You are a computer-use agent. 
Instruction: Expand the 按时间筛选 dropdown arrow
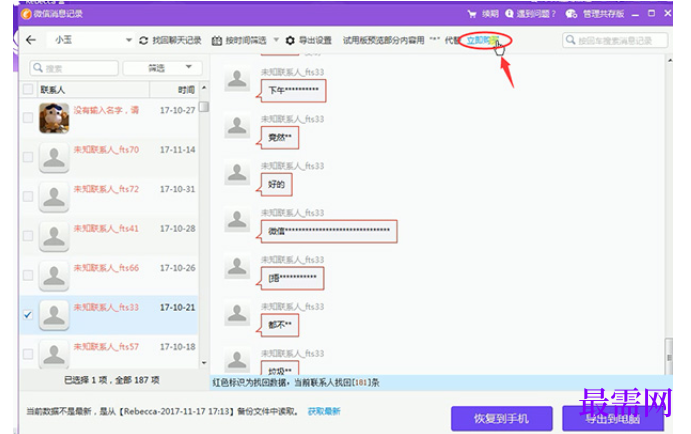pos(276,40)
